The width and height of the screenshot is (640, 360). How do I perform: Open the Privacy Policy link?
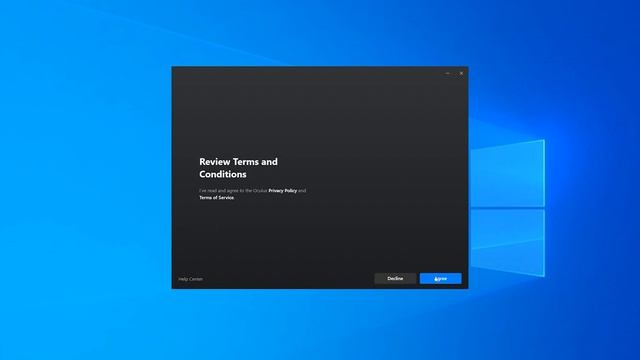tap(282, 191)
